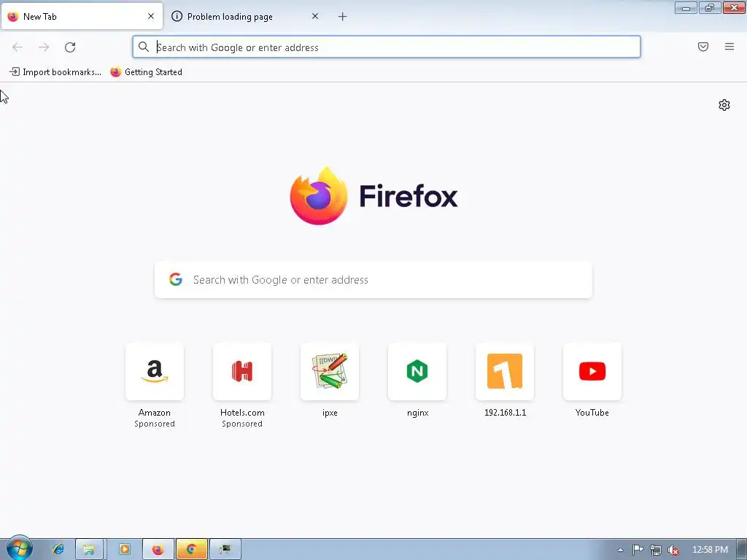Open Windows Media Player from taskbar

click(125, 550)
